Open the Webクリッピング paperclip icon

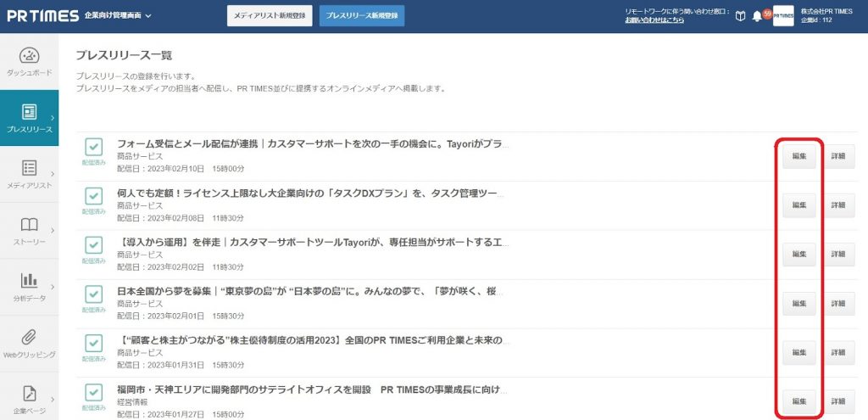click(x=30, y=336)
